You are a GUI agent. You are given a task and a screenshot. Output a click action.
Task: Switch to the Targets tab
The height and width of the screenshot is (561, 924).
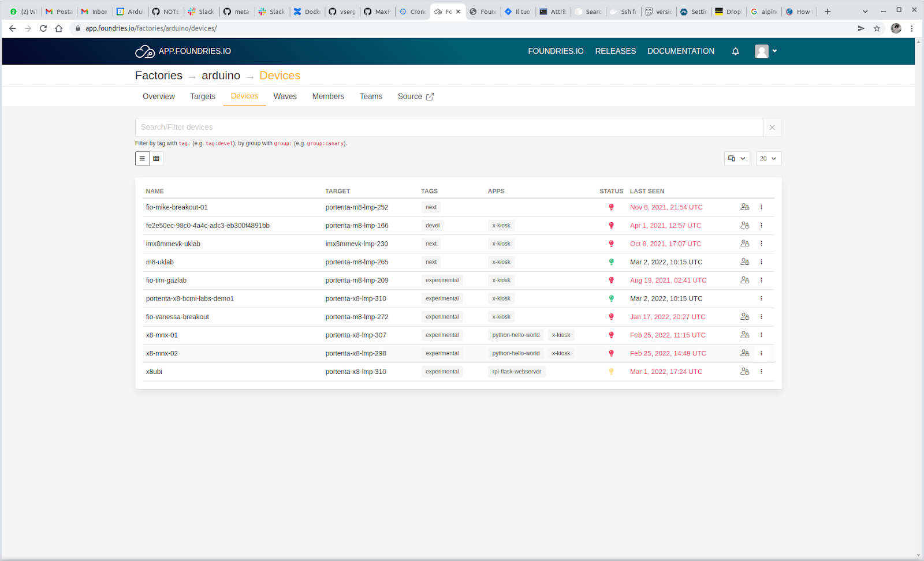203,96
